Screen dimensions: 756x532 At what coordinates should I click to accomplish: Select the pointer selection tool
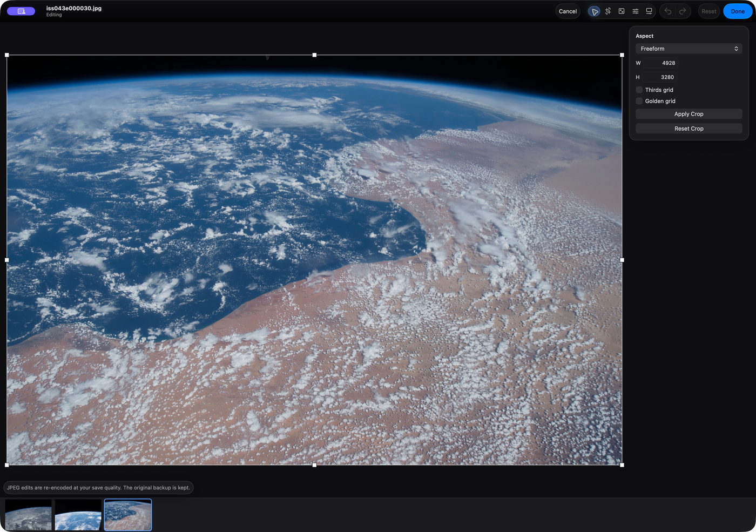click(x=595, y=11)
